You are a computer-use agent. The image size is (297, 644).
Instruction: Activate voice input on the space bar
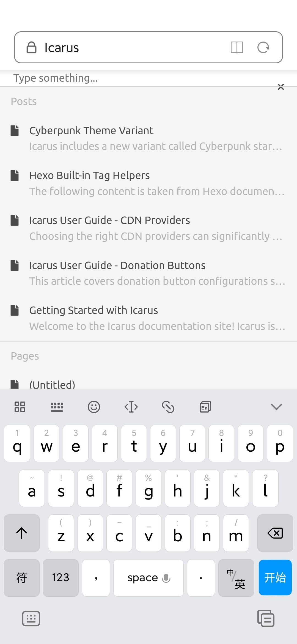(x=166, y=578)
